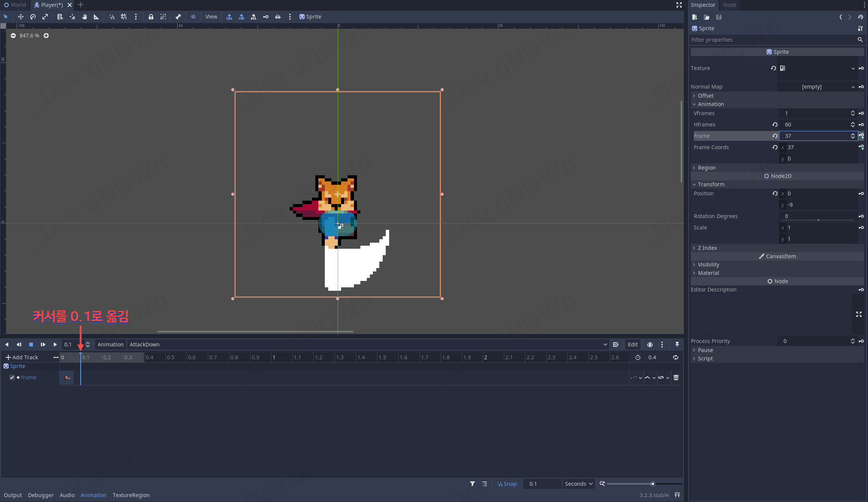Switch to the Node dock tab
This screenshot has height=502, width=868.
(729, 5)
